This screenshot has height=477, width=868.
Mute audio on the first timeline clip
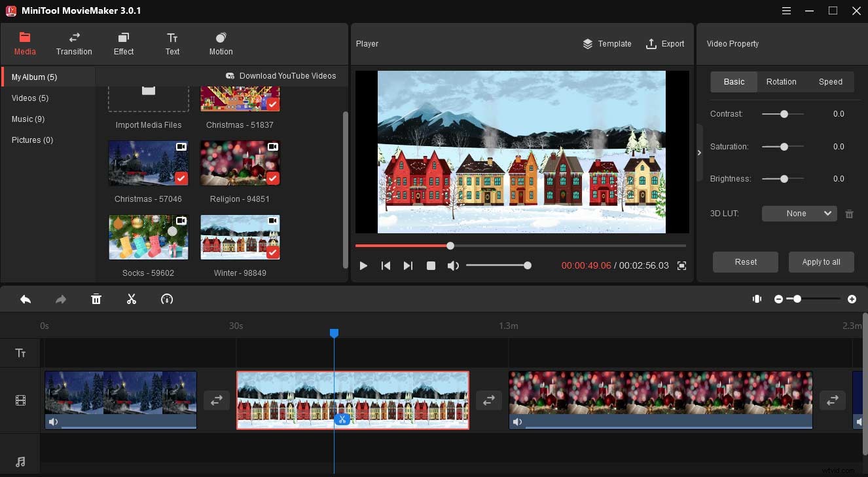(53, 421)
